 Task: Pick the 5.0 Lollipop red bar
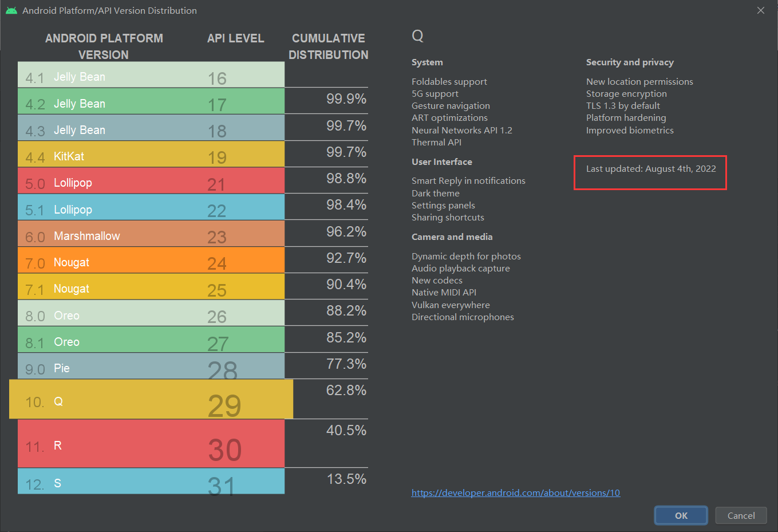[151, 181]
